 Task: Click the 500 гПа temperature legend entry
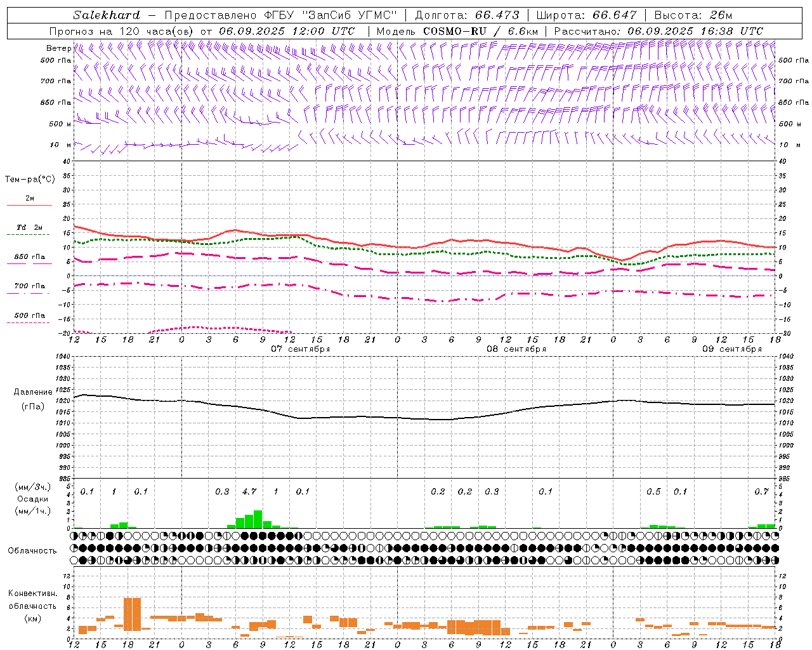pyautogui.click(x=30, y=315)
